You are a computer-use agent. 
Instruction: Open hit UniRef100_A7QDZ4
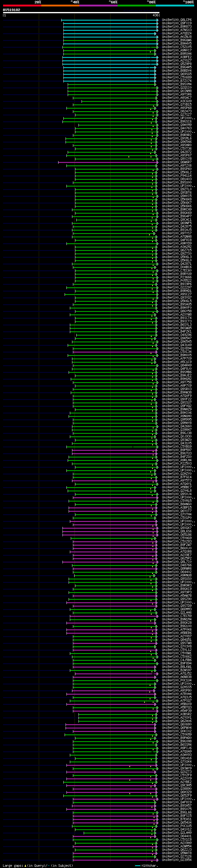pos(177,33)
